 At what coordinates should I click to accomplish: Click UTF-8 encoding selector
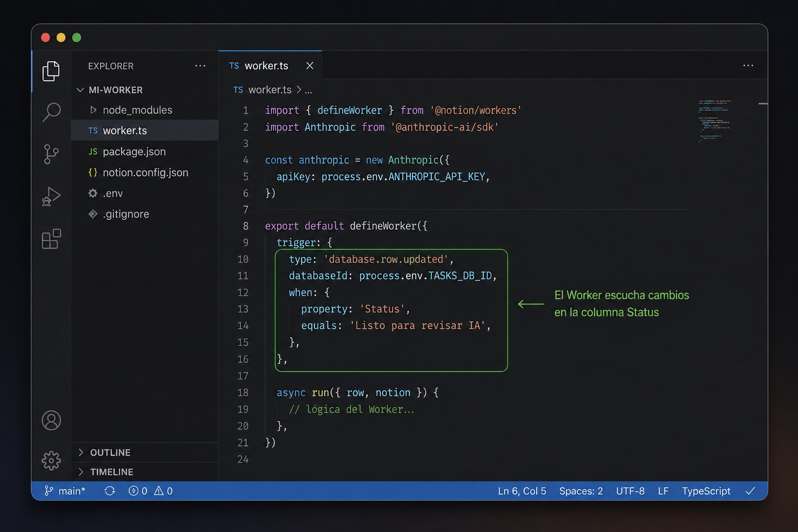click(x=630, y=491)
